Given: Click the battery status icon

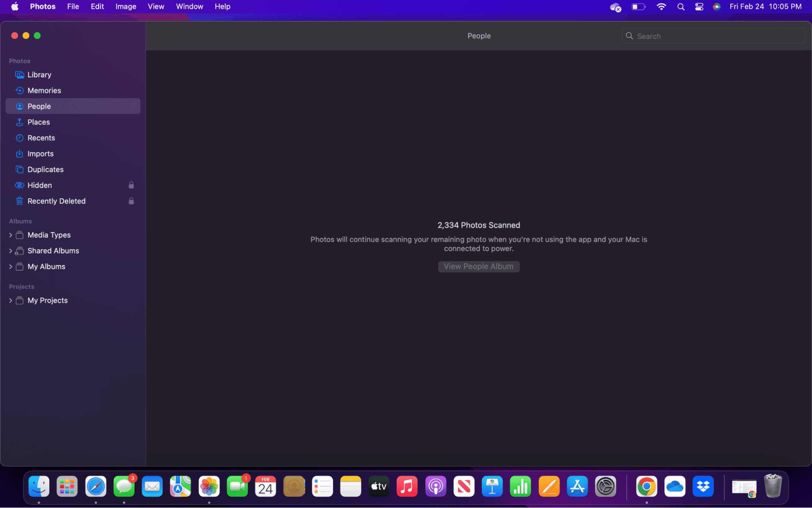Looking at the screenshot, I should [639, 7].
